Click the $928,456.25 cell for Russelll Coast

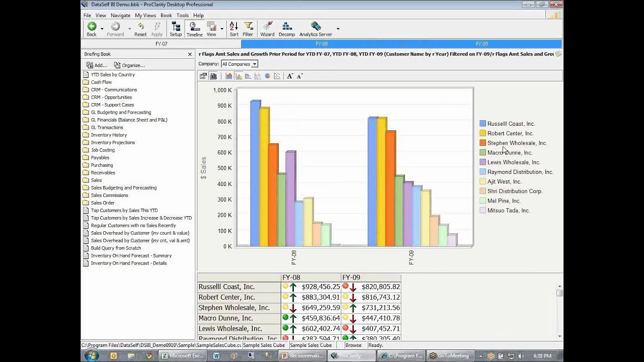311,287
